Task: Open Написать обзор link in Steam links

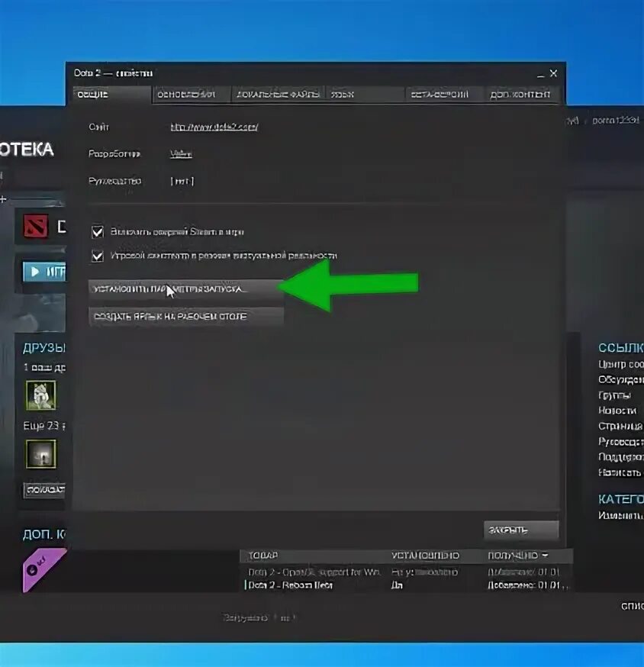Action: (x=620, y=472)
